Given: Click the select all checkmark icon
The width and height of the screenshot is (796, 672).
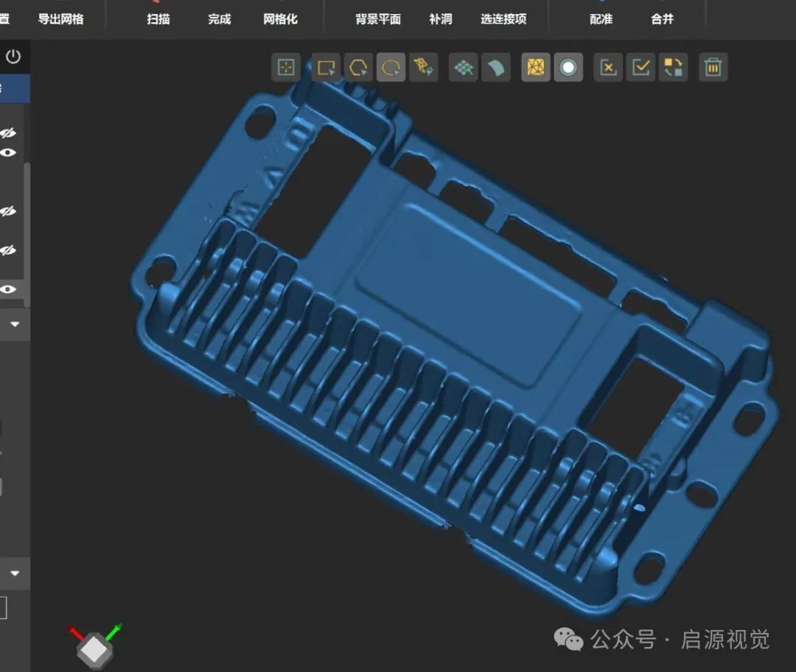Looking at the screenshot, I should 641,68.
